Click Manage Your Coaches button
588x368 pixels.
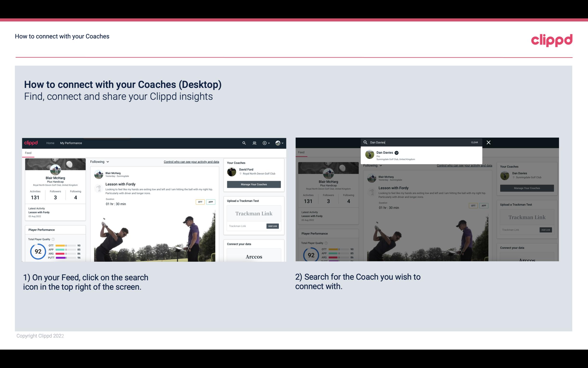(253, 184)
